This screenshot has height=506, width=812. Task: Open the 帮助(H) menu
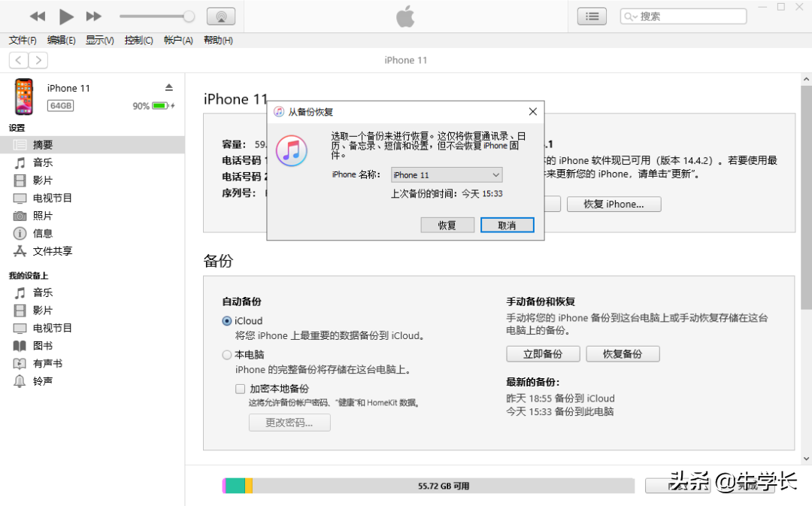[218, 40]
